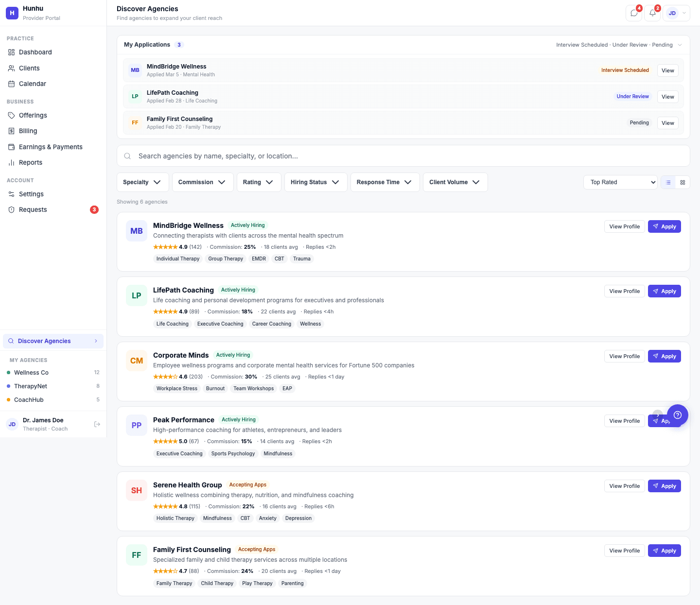Click the logout icon next to Dr. James Doe
Viewport: 700px width, 605px height.
pos(97,424)
